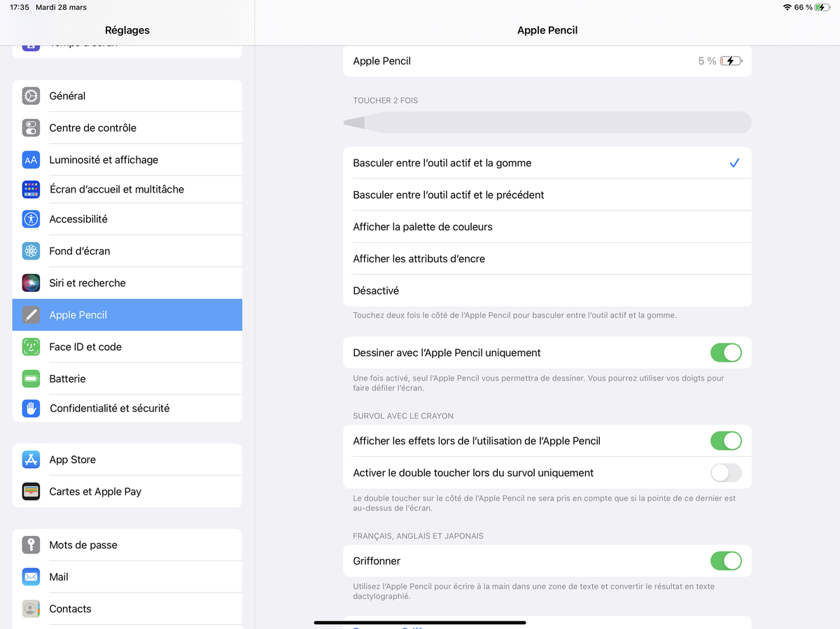Open Contacts settings
The width and height of the screenshot is (840, 629).
coord(127,609)
